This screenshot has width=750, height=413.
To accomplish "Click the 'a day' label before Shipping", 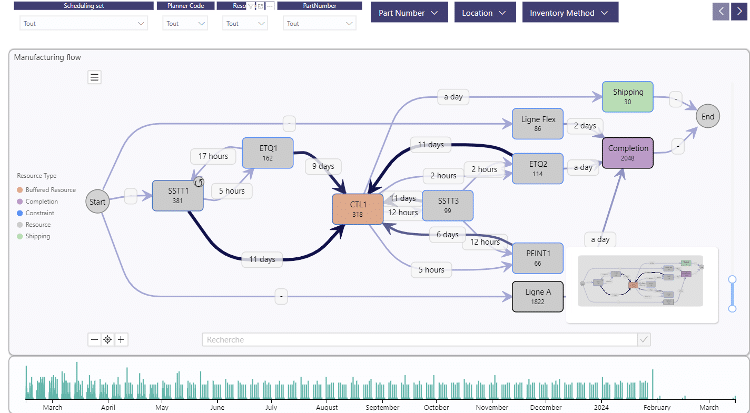I will point(453,97).
